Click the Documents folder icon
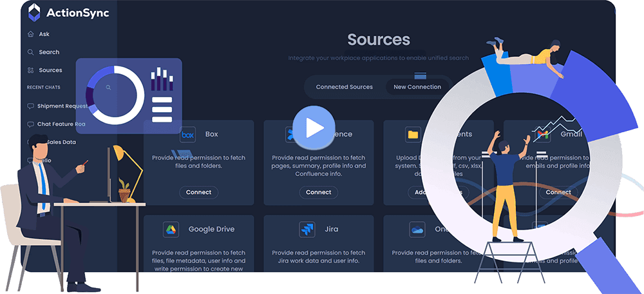This screenshot has width=644, height=294. coord(413,135)
